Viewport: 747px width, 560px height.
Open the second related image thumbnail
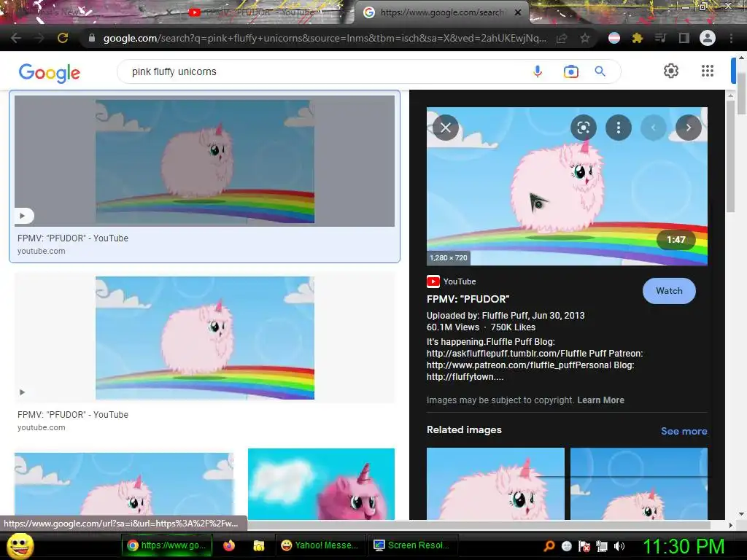[639, 483]
